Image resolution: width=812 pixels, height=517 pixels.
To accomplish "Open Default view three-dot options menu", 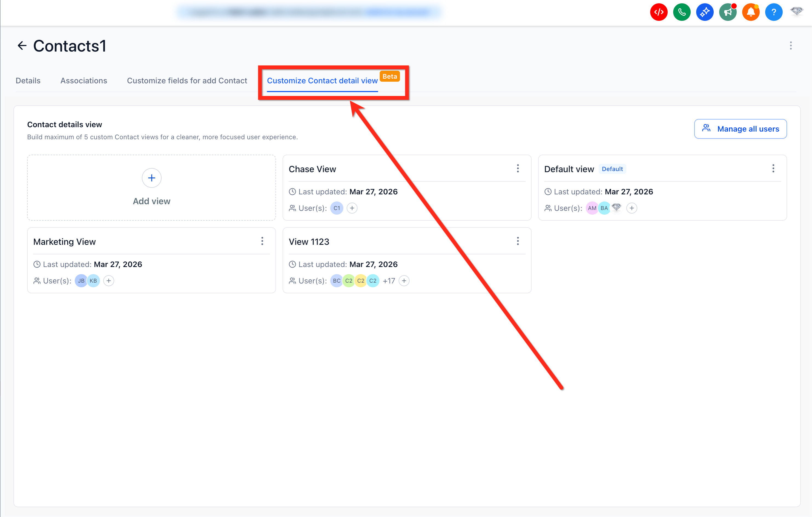I will coord(773,168).
